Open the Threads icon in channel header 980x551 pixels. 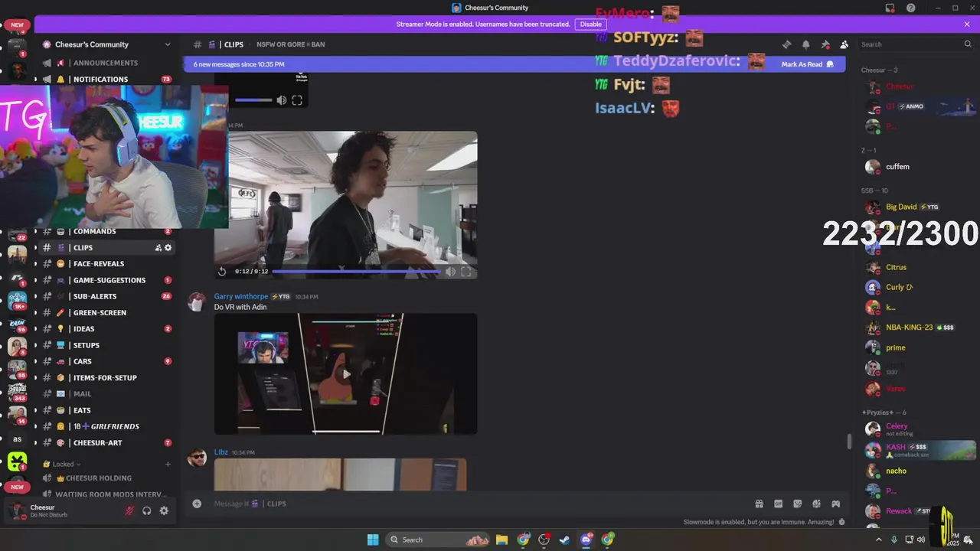pyautogui.click(x=786, y=44)
